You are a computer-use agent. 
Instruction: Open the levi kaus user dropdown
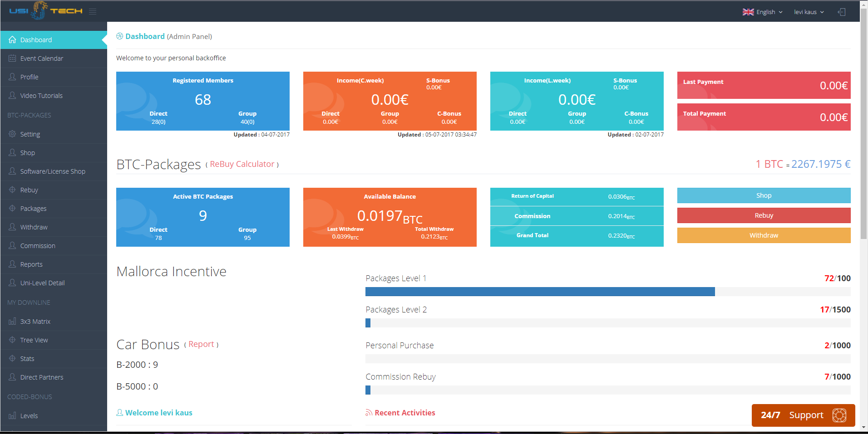coord(809,12)
